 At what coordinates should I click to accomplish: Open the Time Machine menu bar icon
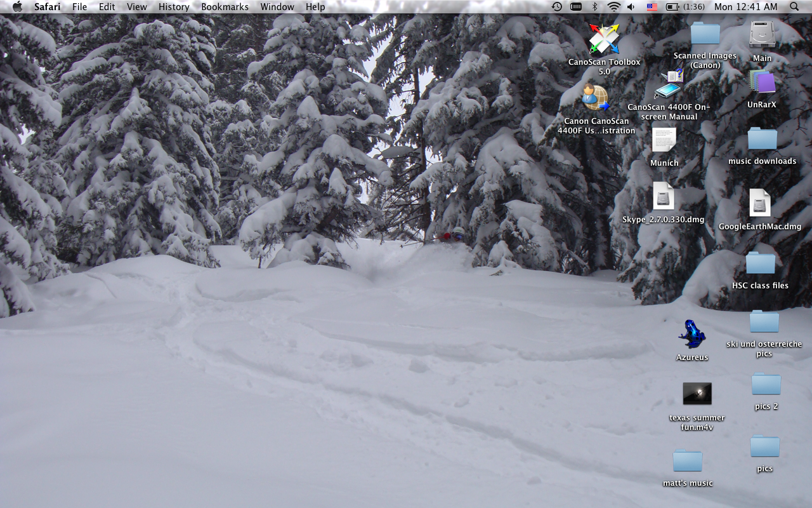point(556,6)
